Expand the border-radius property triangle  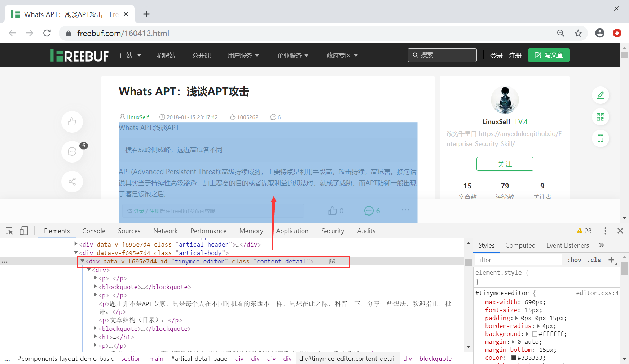[x=538, y=326]
